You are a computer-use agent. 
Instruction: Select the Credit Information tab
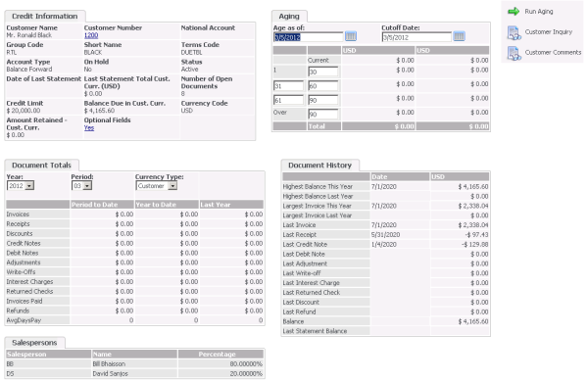point(45,16)
